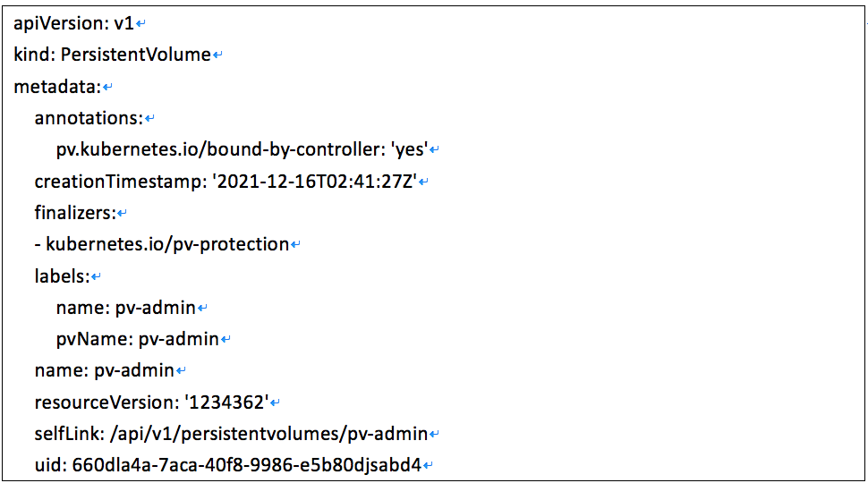Click the finalizers: line

[x=75, y=213]
